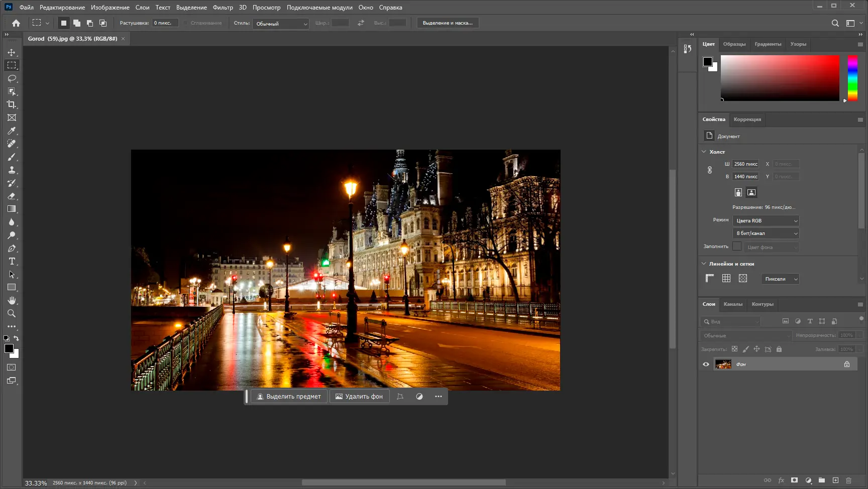Collapse the Холст section
The image size is (868, 489).
click(x=704, y=152)
